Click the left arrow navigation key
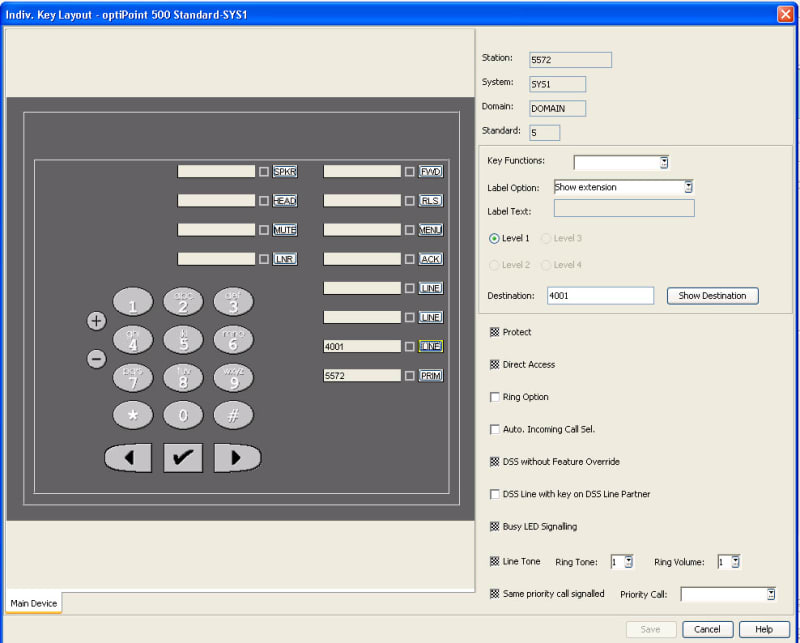The width and height of the screenshot is (800, 643). click(x=128, y=457)
